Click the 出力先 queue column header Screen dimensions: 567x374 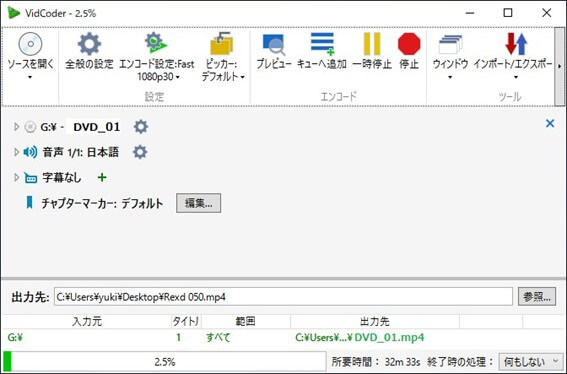[375, 321]
